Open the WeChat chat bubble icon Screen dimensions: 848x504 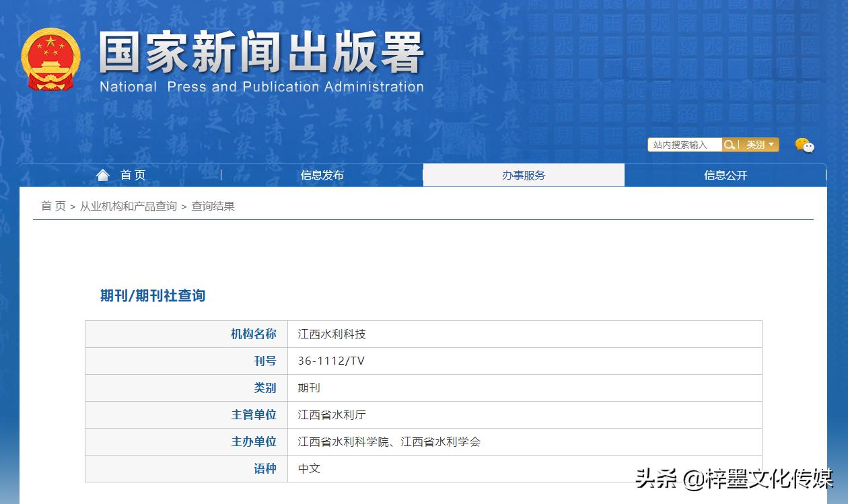(x=804, y=145)
